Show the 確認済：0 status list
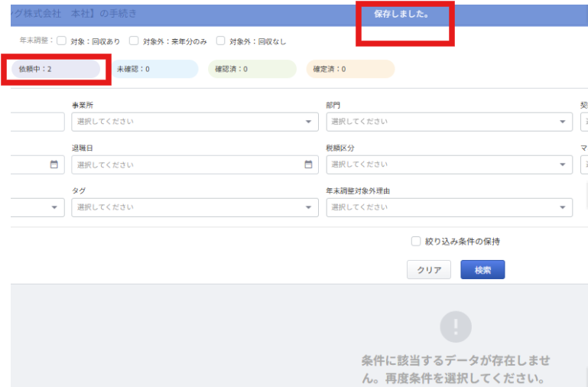The width and height of the screenshot is (588, 387). pyautogui.click(x=252, y=69)
